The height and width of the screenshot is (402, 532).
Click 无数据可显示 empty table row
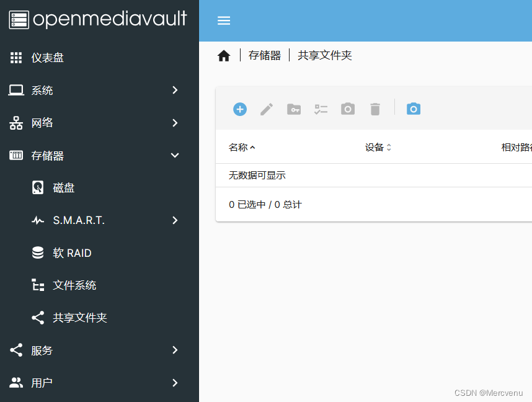(x=374, y=175)
